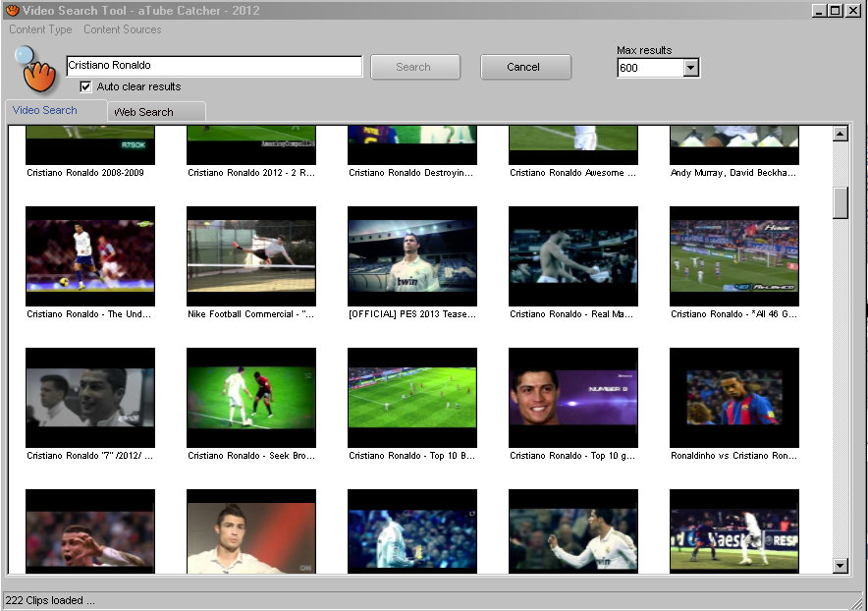Click the scrollbar up arrow
868x611 pixels.
point(841,135)
